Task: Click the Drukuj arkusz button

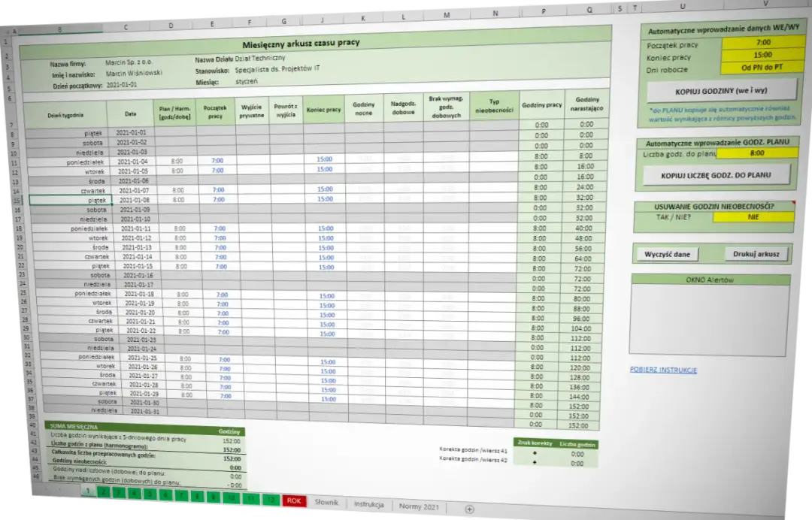Action: click(757, 254)
